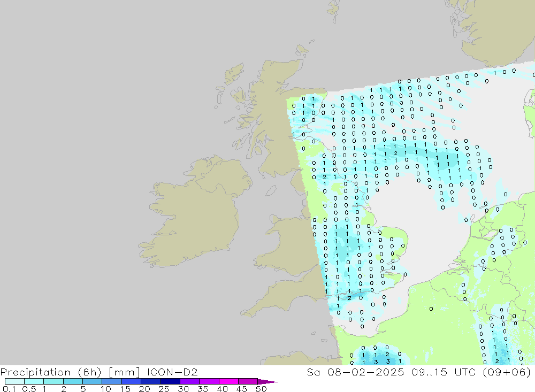Screen dimensions: 535x392
Task: Click the '10' legend scale value
Action: 106,389
